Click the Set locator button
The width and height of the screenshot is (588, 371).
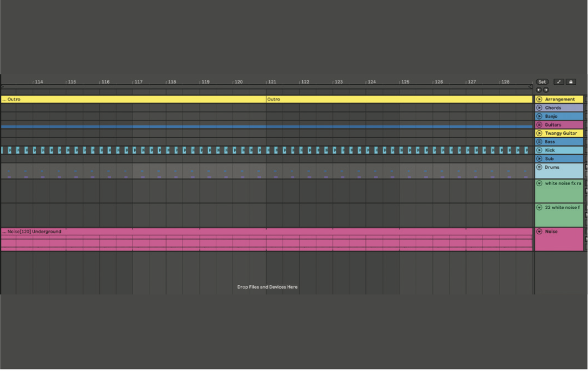point(541,82)
